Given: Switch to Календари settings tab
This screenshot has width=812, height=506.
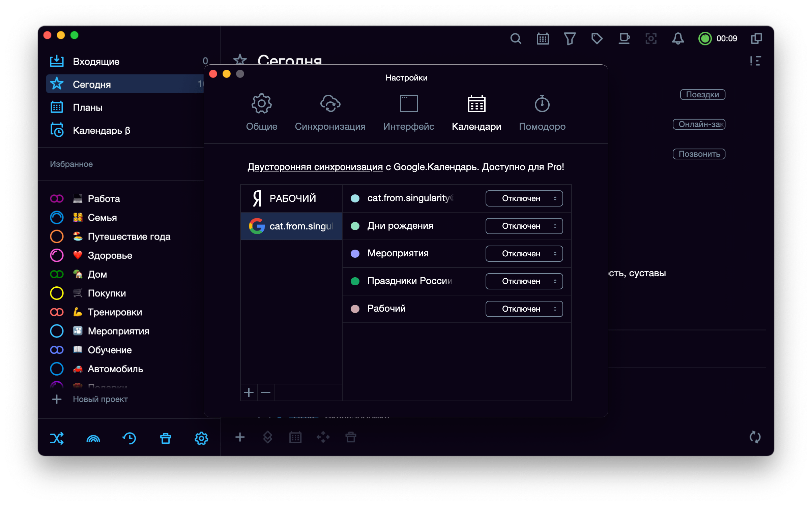Looking at the screenshot, I should click(476, 113).
